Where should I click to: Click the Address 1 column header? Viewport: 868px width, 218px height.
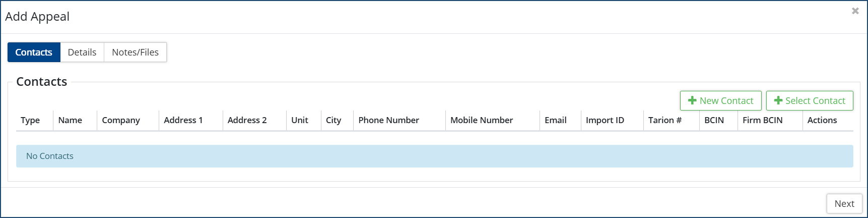183,120
